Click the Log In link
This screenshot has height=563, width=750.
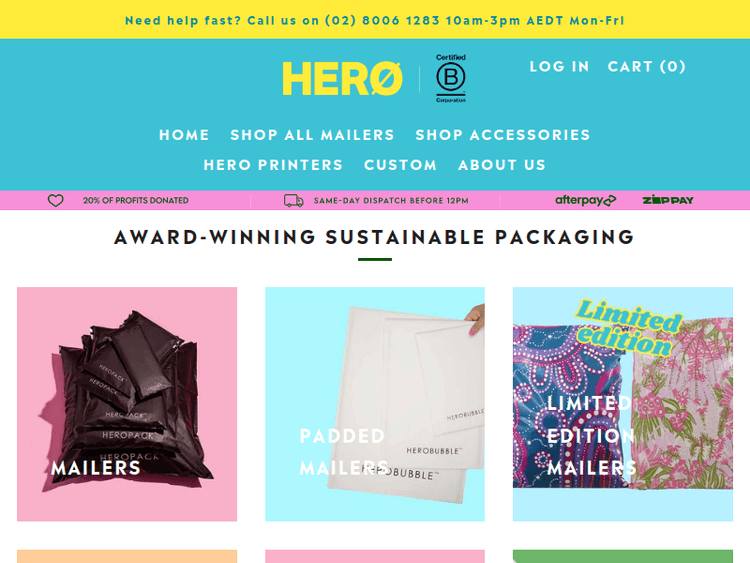point(559,66)
